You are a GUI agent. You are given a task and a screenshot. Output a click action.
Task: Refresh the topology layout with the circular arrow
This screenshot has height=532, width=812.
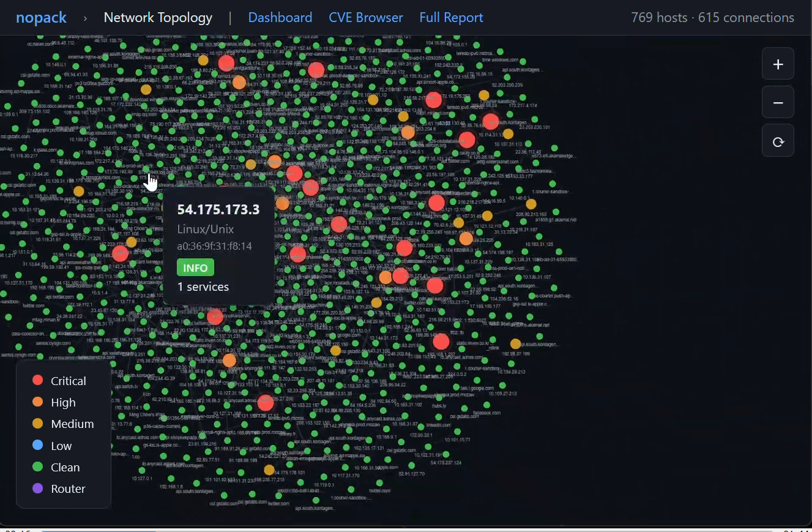[x=777, y=140]
